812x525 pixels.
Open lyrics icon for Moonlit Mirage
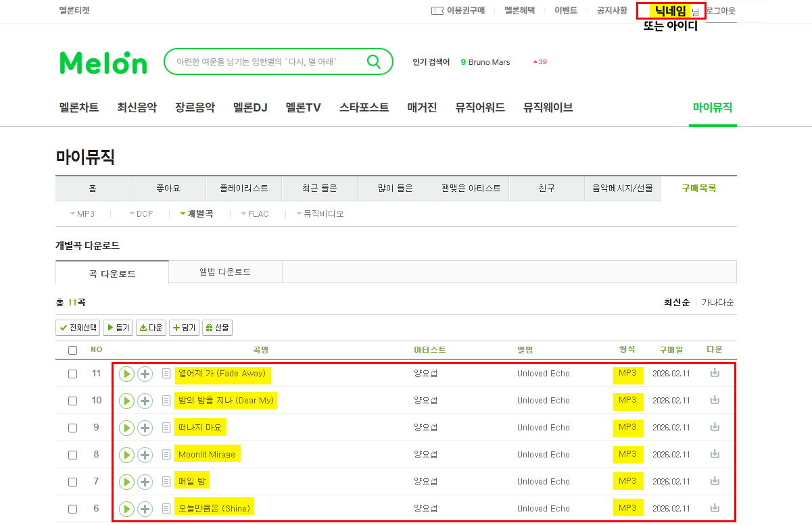click(x=166, y=455)
